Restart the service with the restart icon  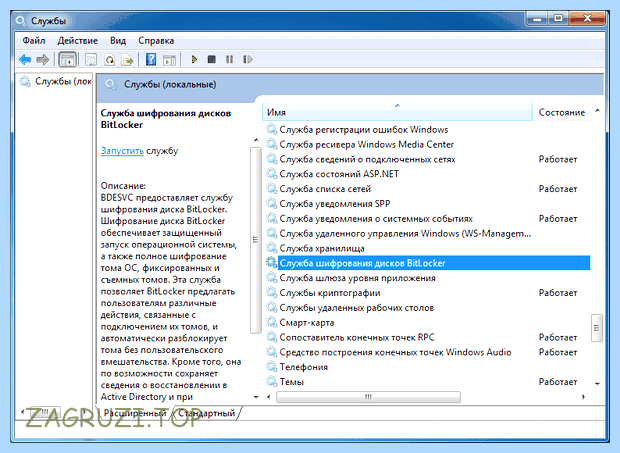(x=248, y=59)
